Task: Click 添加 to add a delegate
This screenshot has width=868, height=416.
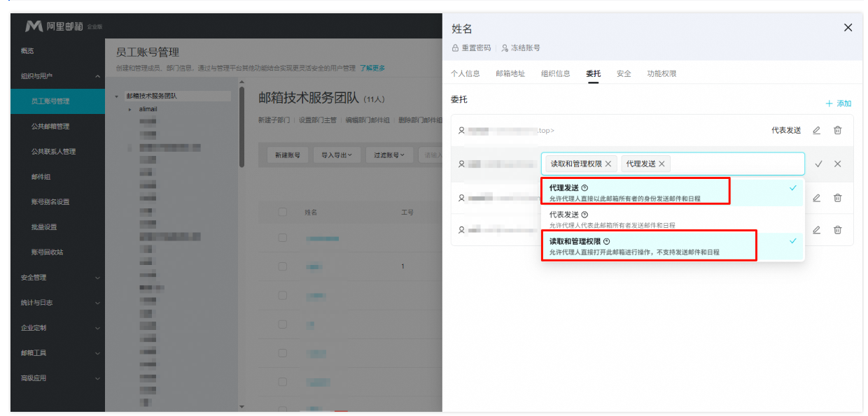Action: 839,103
